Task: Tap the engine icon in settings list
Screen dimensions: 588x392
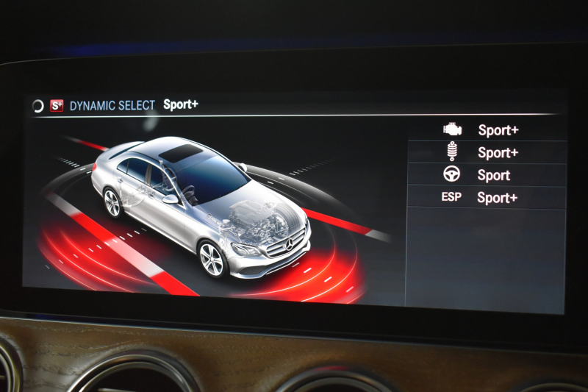Action: point(452,129)
